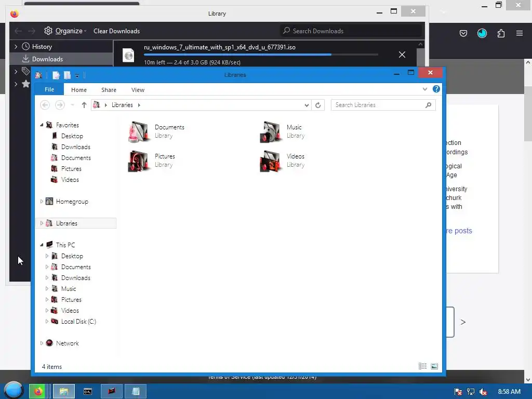The height and width of the screenshot is (399, 532).
Task: Collapse the Favorites tree group
Action: point(42,125)
